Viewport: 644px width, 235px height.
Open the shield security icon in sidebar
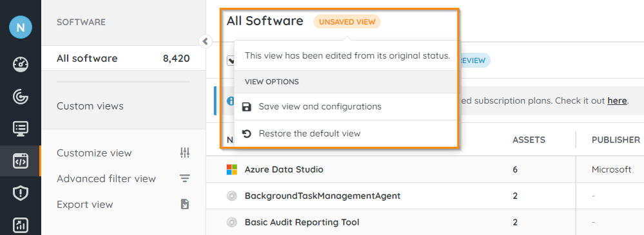21,193
